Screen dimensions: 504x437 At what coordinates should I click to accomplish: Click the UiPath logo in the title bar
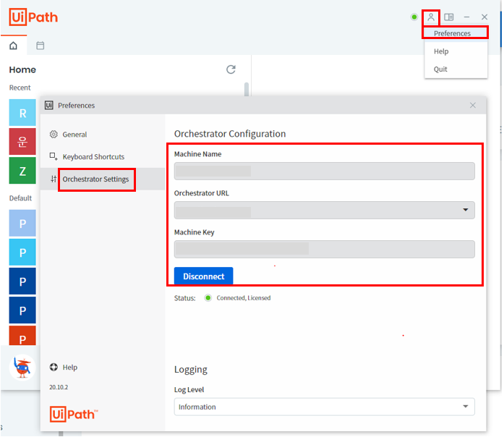(x=33, y=17)
